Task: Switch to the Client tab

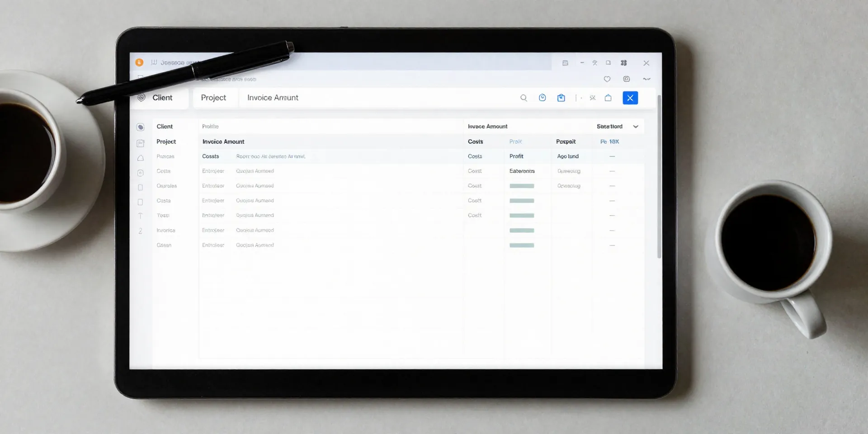Action: click(x=162, y=98)
